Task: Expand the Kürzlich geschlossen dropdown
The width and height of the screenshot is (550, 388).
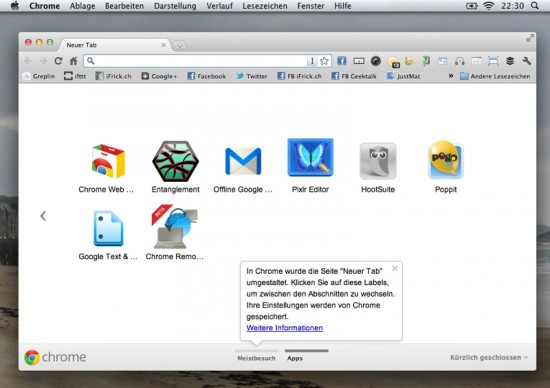Action: click(489, 357)
